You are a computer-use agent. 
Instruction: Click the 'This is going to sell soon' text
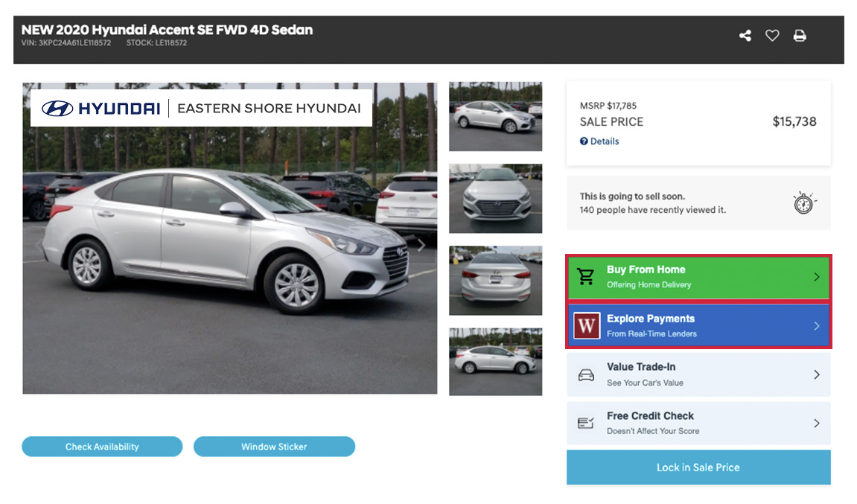pyautogui.click(x=632, y=197)
